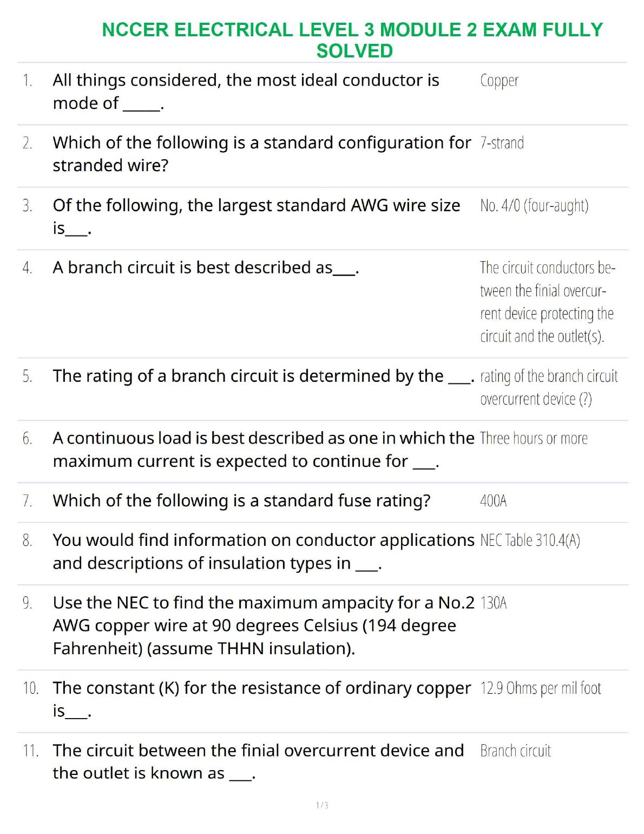Click the "Branch circuit" answer for question 11
The height and width of the screenshot is (834, 644).
[515, 751]
